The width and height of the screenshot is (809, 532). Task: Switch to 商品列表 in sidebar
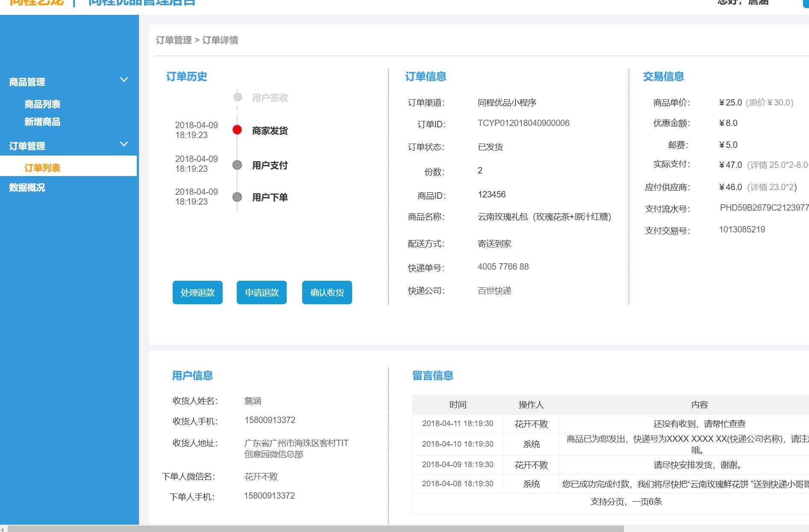[x=42, y=104]
